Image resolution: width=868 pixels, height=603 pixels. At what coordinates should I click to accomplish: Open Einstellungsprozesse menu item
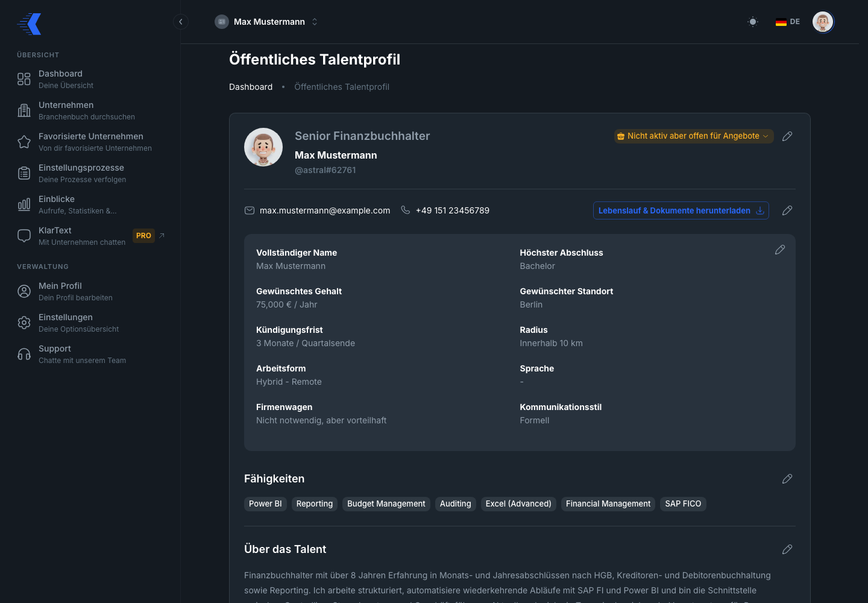[x=90, y=173]
